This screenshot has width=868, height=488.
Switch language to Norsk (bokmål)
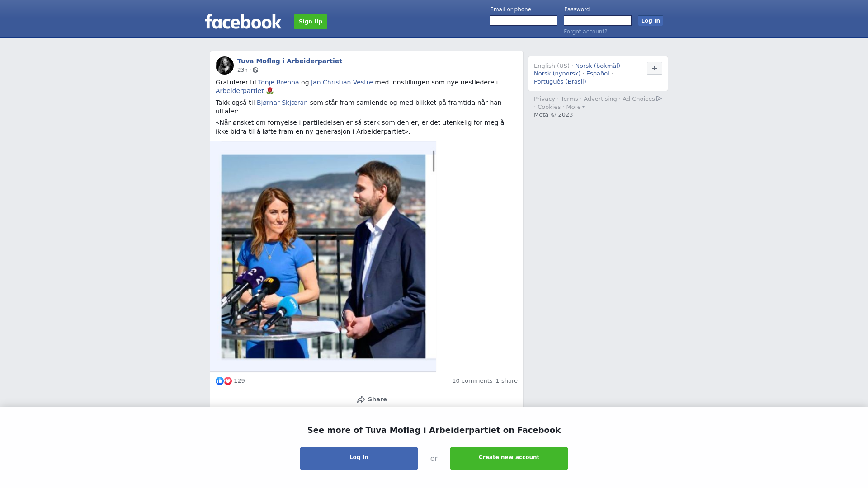(x=598, y=66)
